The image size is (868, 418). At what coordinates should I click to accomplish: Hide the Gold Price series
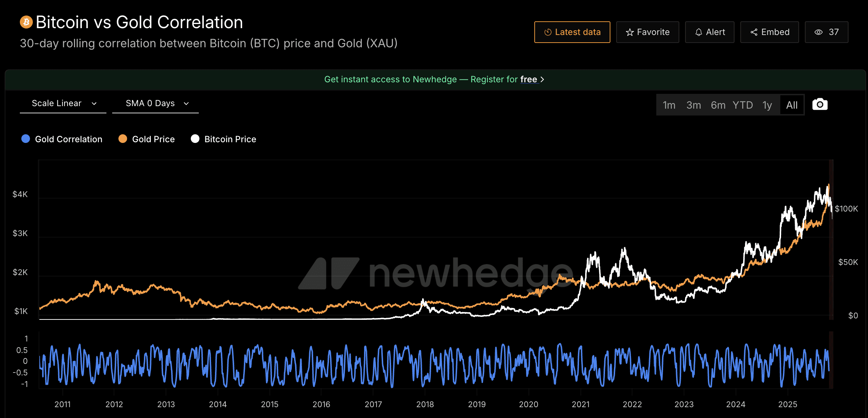[153, 139]
